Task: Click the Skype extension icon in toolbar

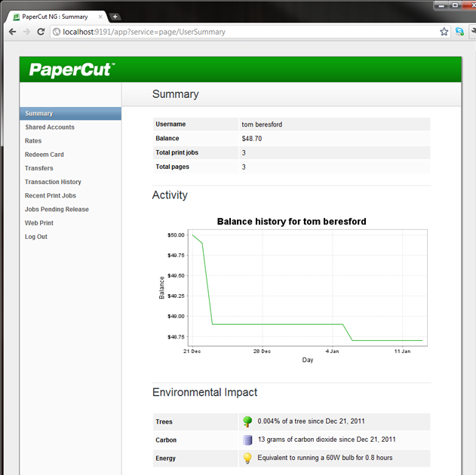Action: 459,32
